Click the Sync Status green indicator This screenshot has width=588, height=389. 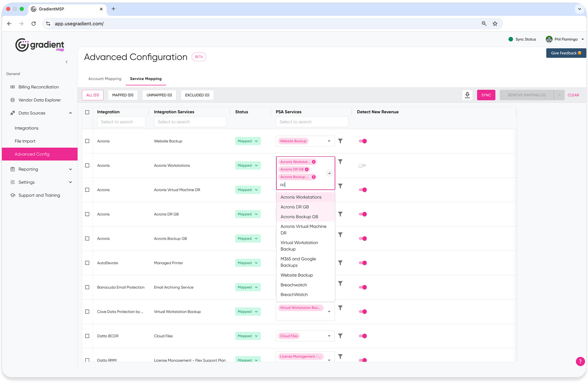tap(510, 39)
